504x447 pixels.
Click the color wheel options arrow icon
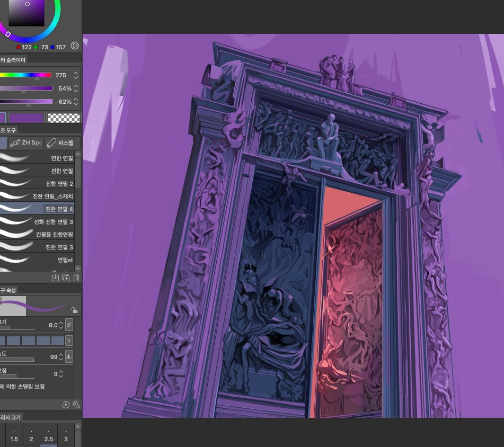(75, 46)
